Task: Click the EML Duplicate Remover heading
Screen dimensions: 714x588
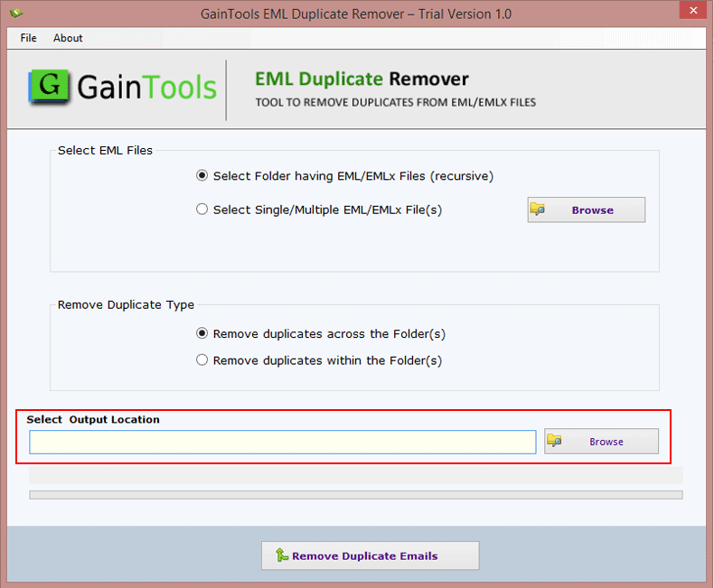Action: (x=362, y=79)
